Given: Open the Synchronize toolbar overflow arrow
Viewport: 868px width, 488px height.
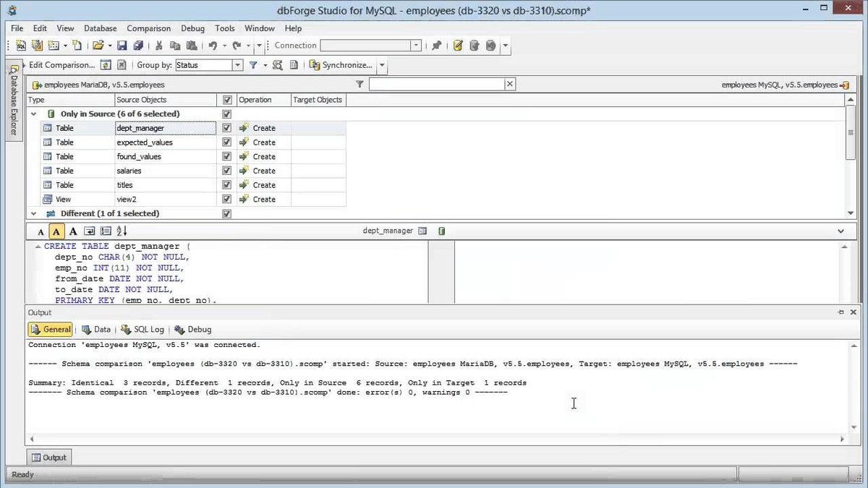Looking at the screenshot, I should (382, 65).
